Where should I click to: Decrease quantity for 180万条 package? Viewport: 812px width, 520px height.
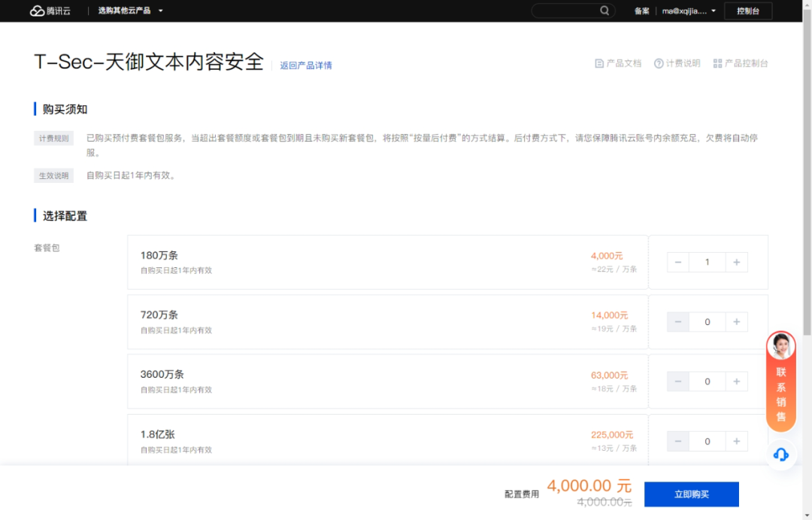[x=678, y=263]
